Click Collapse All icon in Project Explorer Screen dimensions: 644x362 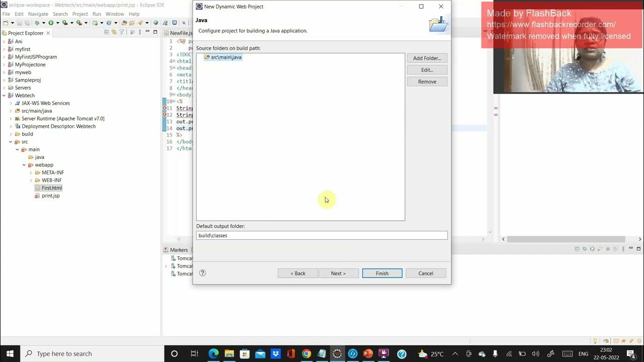click(x=106, y=32)
